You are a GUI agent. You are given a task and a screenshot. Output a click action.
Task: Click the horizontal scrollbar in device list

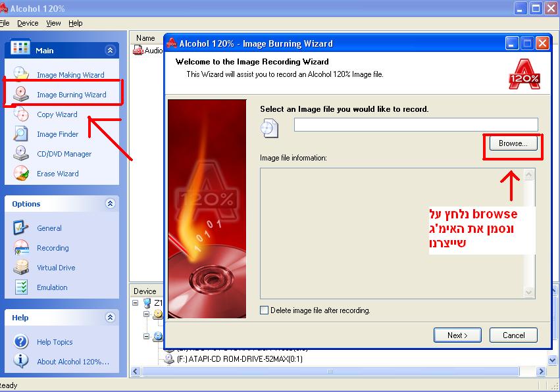pyautogui.click(x=342, y=372)
